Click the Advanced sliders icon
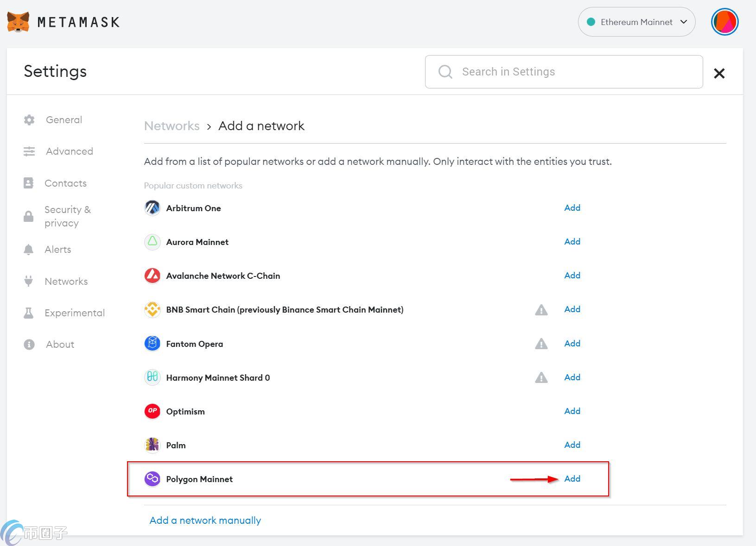This screenshot has width=756, height=546. [29, 151]
